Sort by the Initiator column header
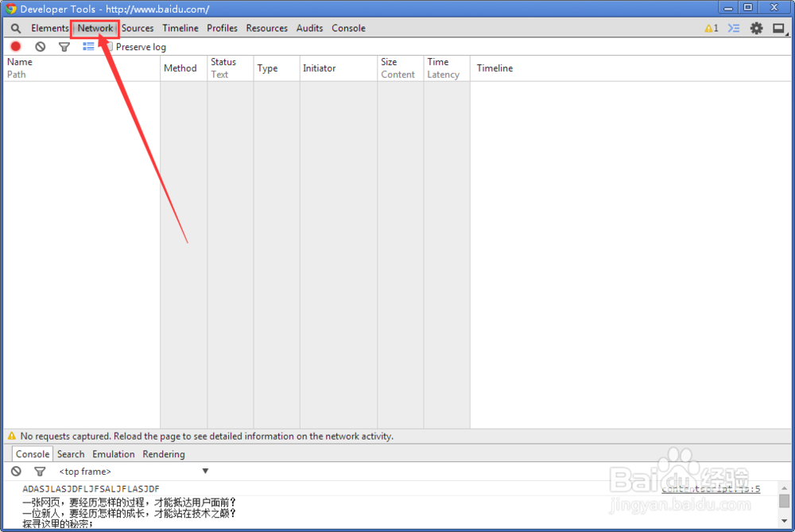This screenshot has width=795, height=532. point(339,68)
